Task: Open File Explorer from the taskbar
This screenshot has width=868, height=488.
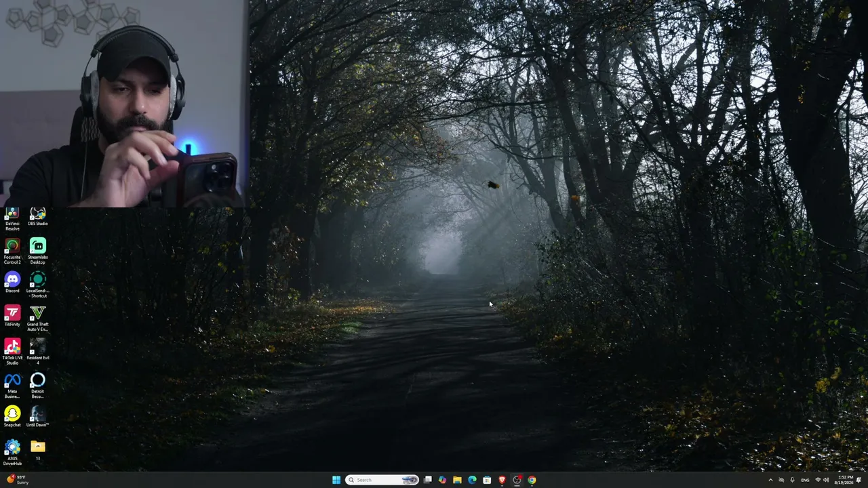Action: (457, 480)
